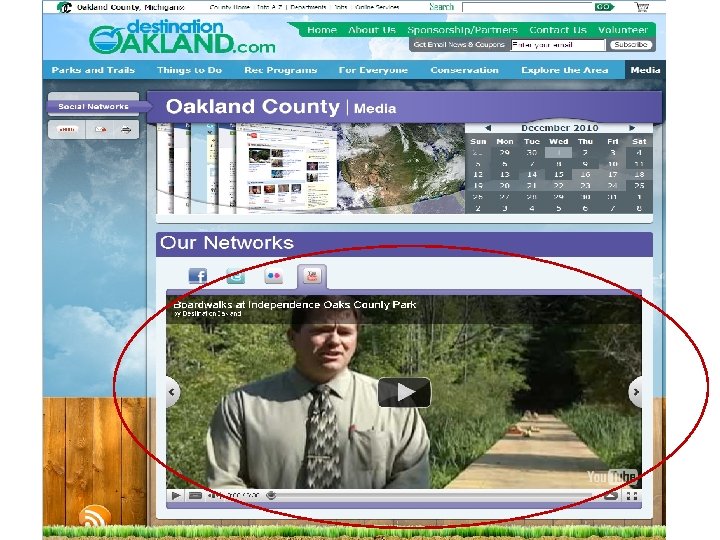Open the About Us link
Image resolution: width=720 pixels, height=540 pixels.
372,30
